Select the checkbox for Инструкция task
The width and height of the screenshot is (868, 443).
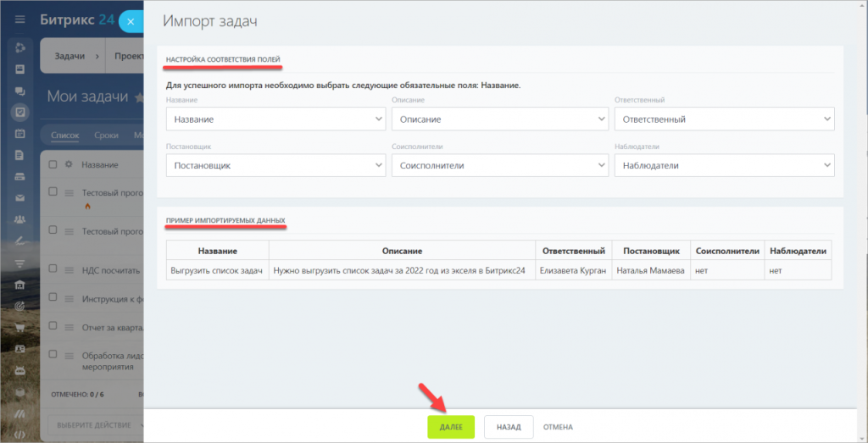coord(53,298)
